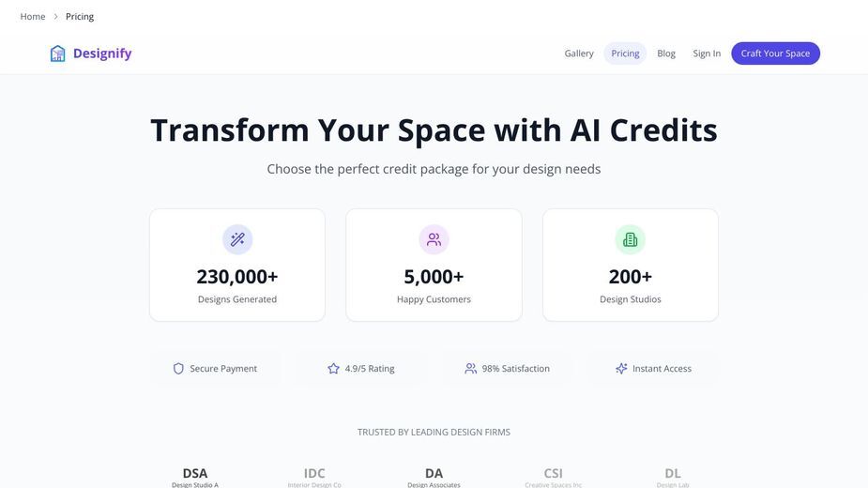Go to Home via breadcrumb
Image resolution: width=868 pixels, height=488 pixels.
click(33, 17)
